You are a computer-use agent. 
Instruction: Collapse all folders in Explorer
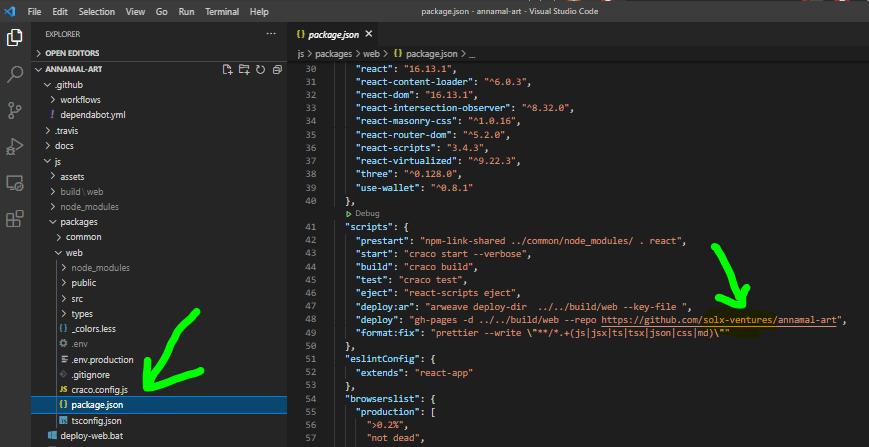[x=275, y=70]
